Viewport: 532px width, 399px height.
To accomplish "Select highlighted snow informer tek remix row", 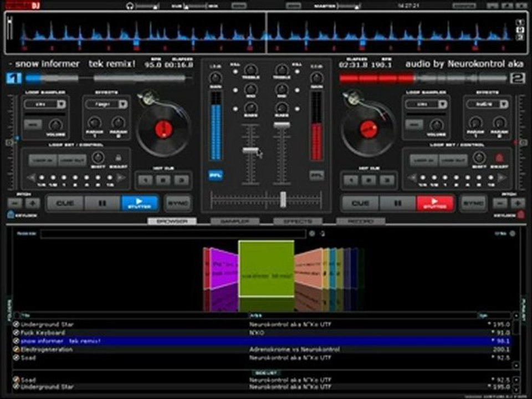I will coord(262,341).
